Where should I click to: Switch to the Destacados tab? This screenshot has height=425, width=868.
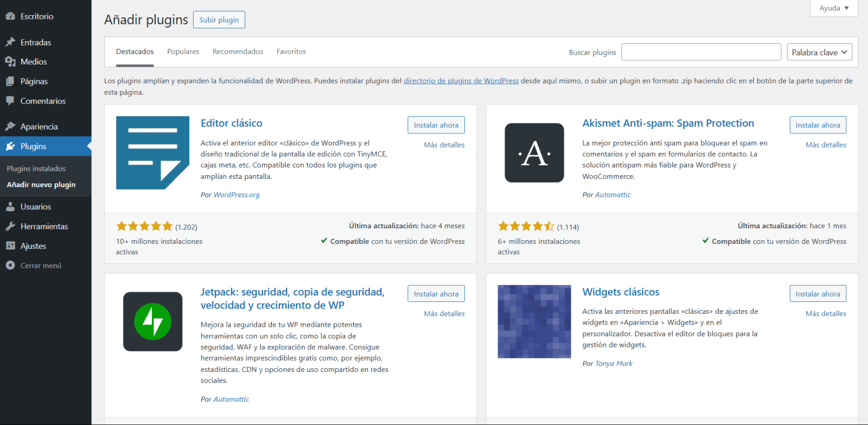coord(135,51)
